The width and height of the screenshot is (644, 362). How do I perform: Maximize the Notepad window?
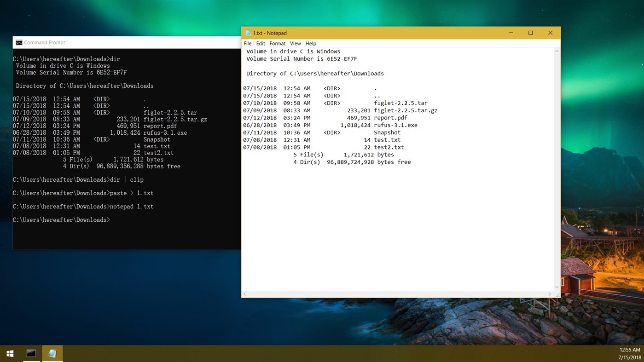pyautogui.click(x=530, y=33)
